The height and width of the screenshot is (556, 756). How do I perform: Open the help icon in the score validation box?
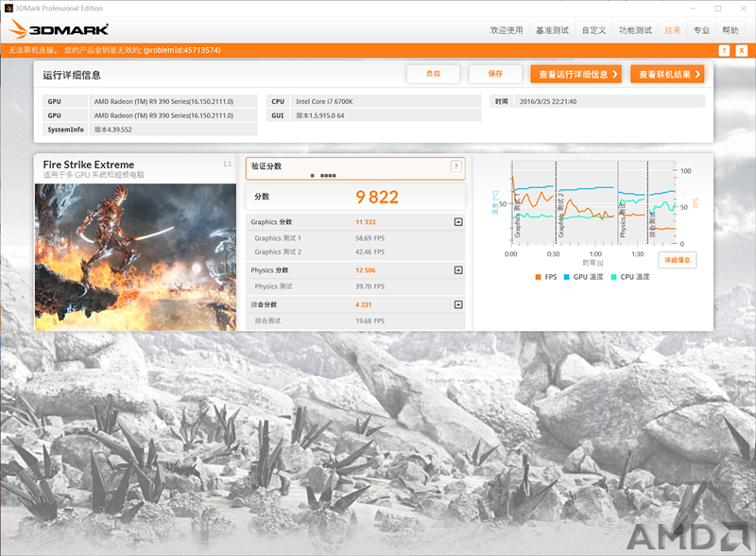456,166
